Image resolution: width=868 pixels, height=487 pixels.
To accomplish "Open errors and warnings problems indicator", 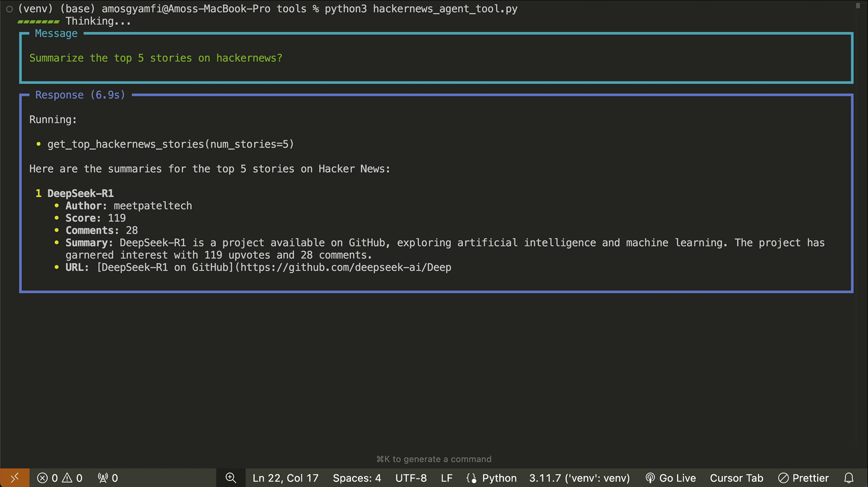I will click(60, 478).
